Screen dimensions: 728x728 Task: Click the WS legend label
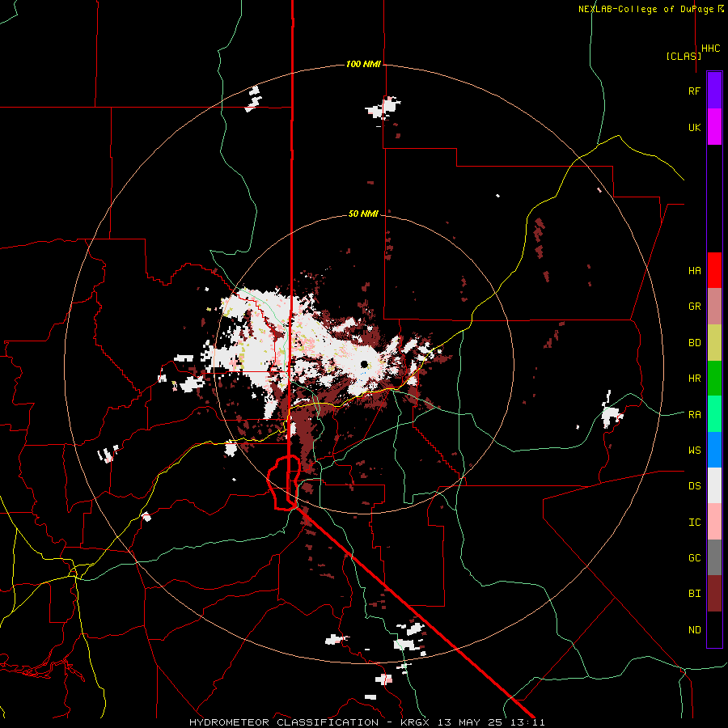(694, 450)
